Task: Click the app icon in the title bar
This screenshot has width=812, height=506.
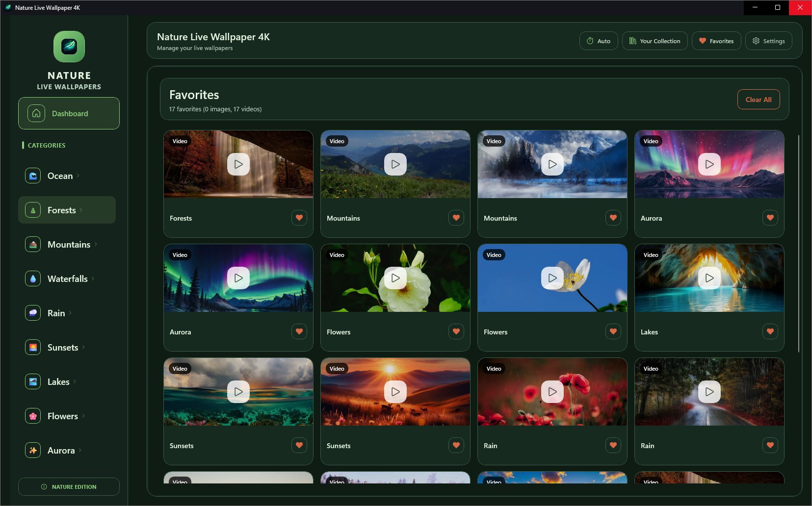Action: pyautogui.click(x=8, y=7)
